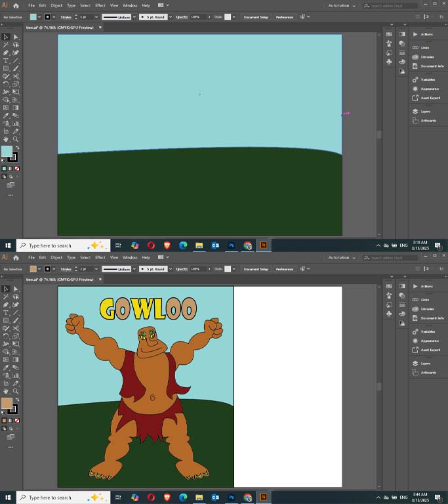This screenshot has width=448, height=504.
Task: Click Document Setup button in the upper control bar
Action: [x=256, y=17]
